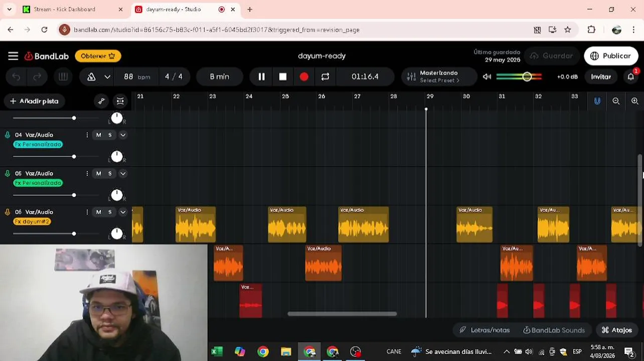This screenshot has height=361, width=644.
Task: Mute track 04 Voz/Audio
Action: [98, 135]
